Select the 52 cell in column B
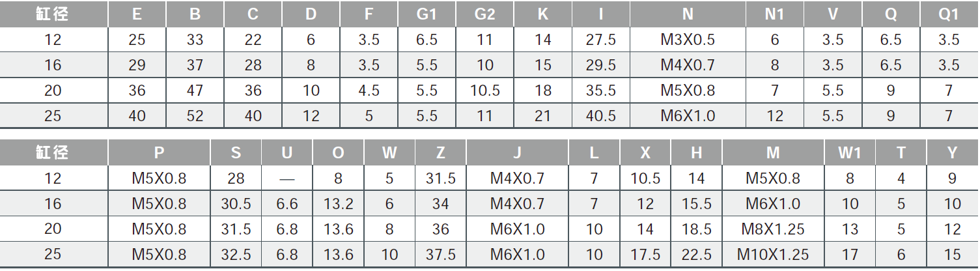This screenshot has height=271, width=980. click(x=195, y=116)
